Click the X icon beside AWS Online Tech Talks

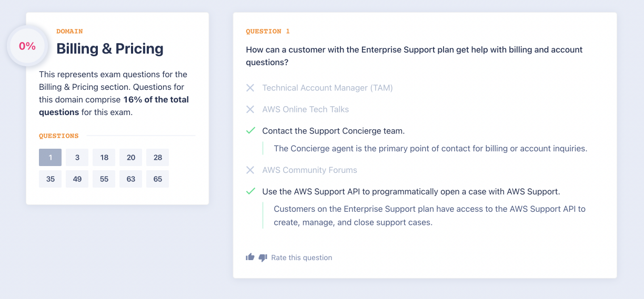click(x=250, y=109)
